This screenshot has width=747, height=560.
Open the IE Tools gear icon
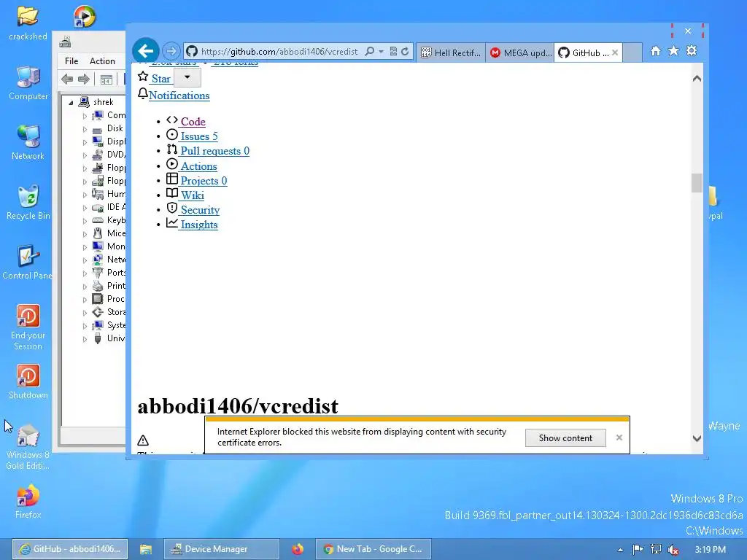tap(692, 51)
